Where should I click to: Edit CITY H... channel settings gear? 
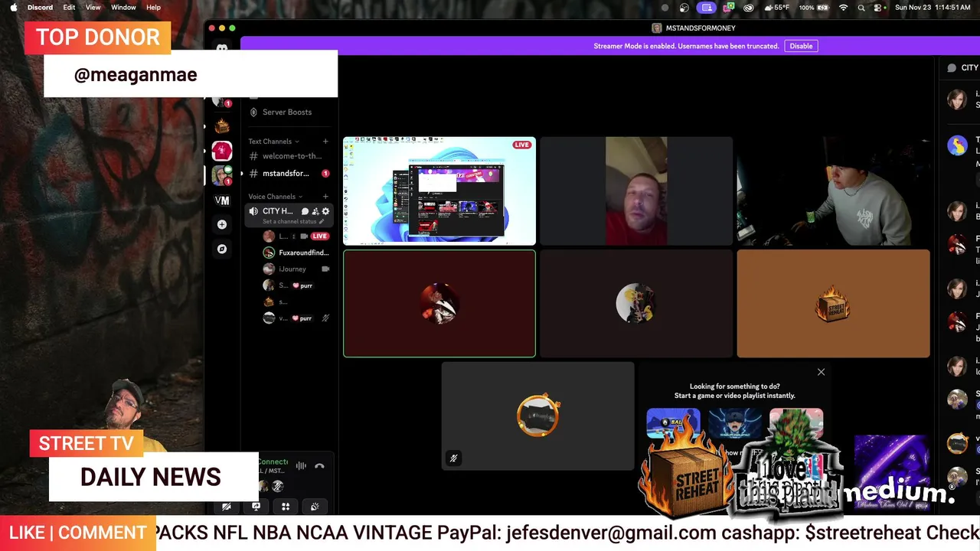click(x=325, y=211)
